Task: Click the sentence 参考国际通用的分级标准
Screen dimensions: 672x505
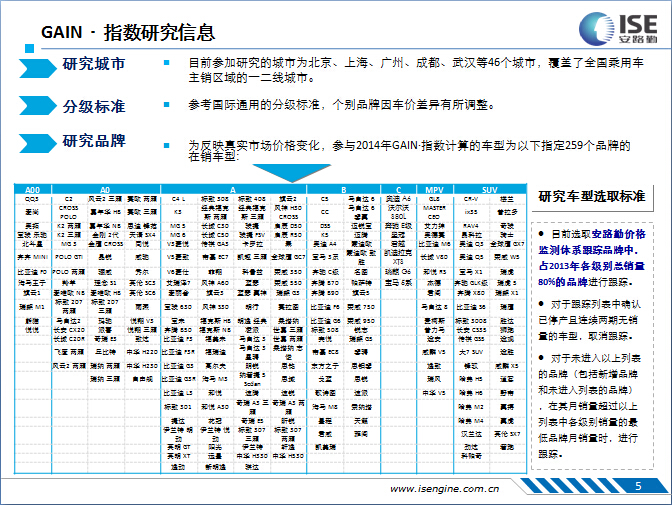Action: 341,105
